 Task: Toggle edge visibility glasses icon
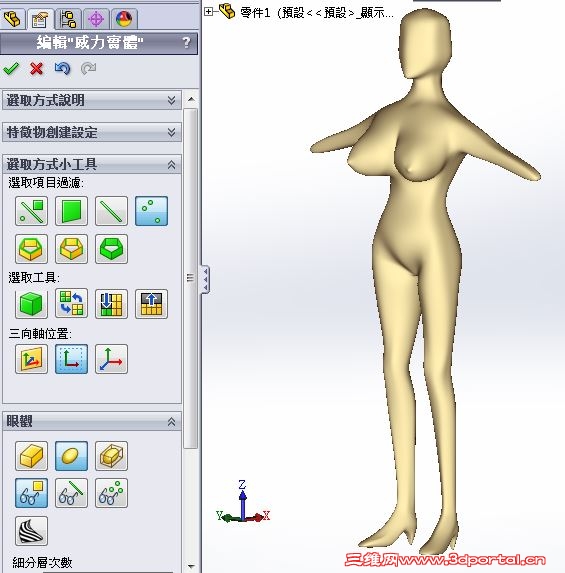tap(71, 493)
